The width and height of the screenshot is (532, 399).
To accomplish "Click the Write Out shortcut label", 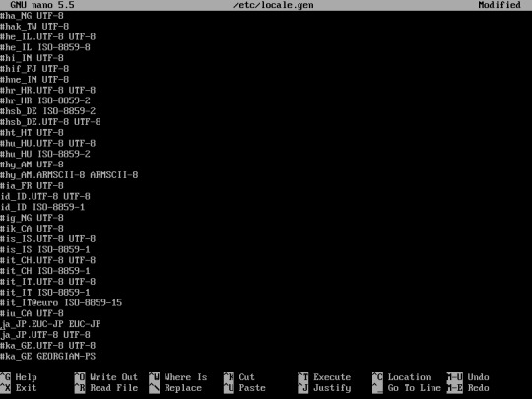I will coord(114,377).
